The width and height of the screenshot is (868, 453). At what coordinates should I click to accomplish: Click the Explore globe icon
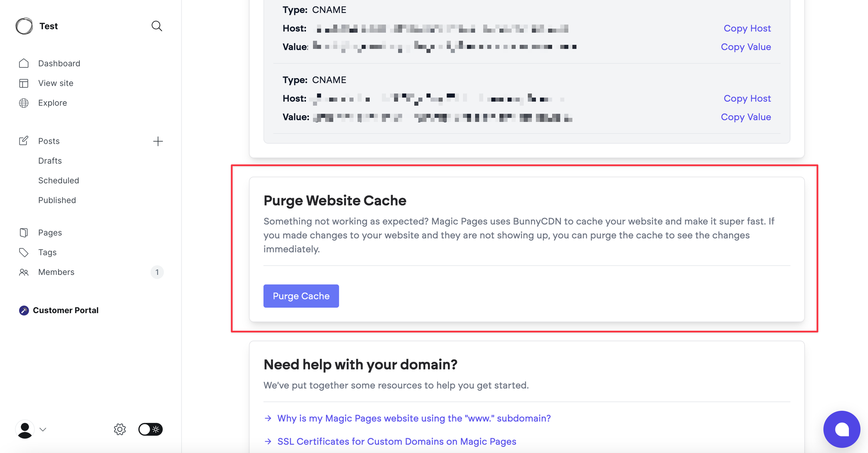pyautogui.click(x=24, y=103)
